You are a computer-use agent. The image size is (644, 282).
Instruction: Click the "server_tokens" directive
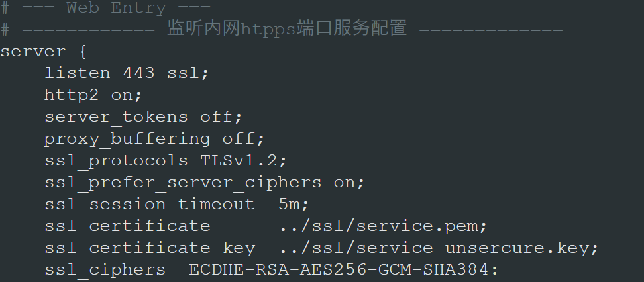click(116, 117)
